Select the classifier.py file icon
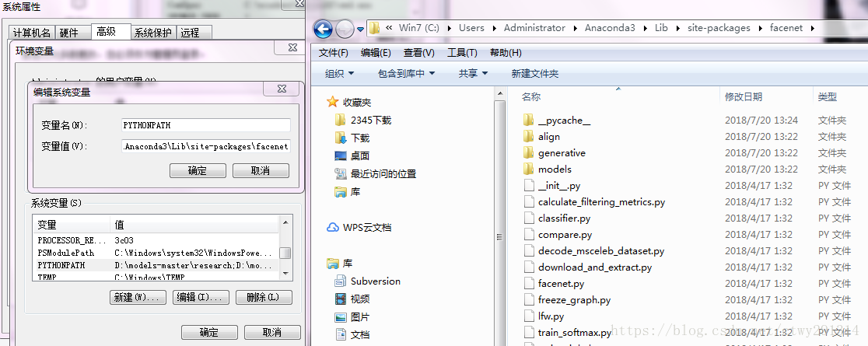Viewport: 868px width, 346px height. 528,218
